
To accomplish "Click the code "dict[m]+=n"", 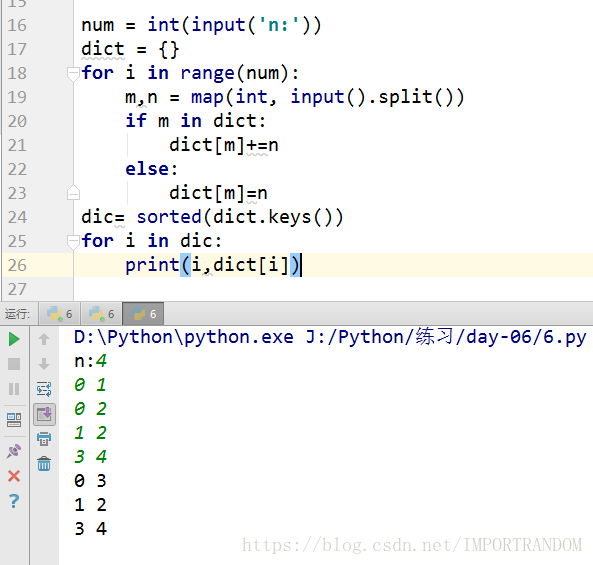I will [x=224, y=145].
